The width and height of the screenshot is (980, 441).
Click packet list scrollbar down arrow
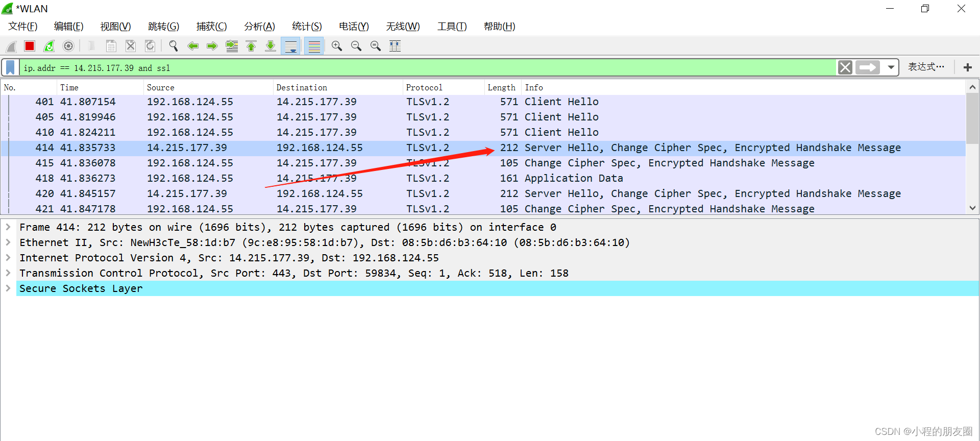tap(972, 208)
